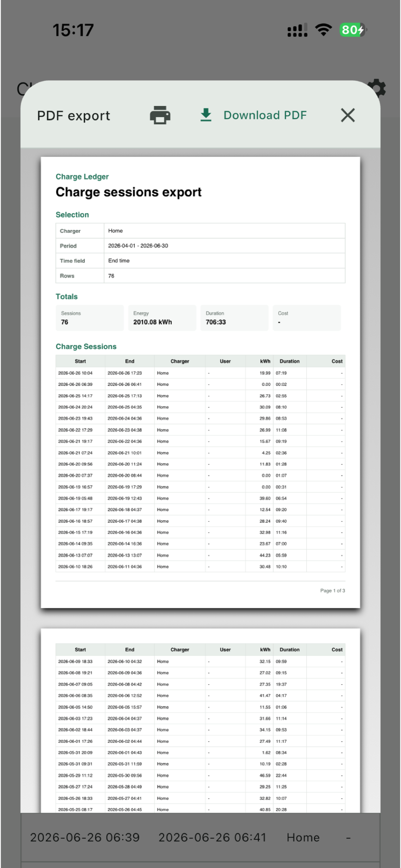401x868 pixels.
Task: Click the Page 1 of 3 footer
Action: point(332,591)
